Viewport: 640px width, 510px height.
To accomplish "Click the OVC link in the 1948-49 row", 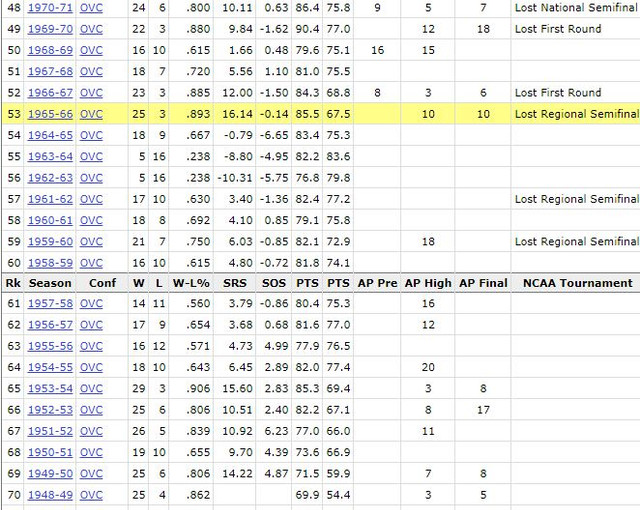I will coord(91,495).
